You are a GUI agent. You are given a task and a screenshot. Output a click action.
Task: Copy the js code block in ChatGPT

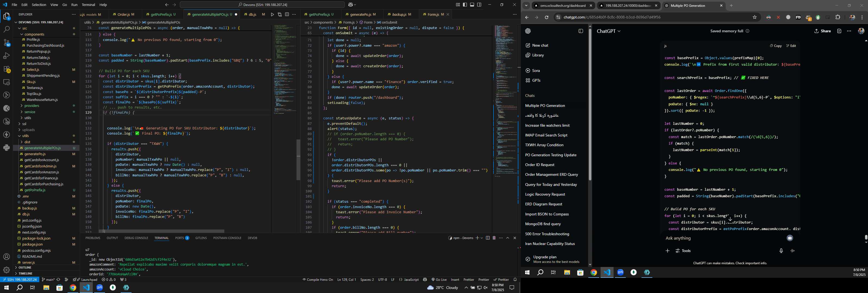click(775, 46)
